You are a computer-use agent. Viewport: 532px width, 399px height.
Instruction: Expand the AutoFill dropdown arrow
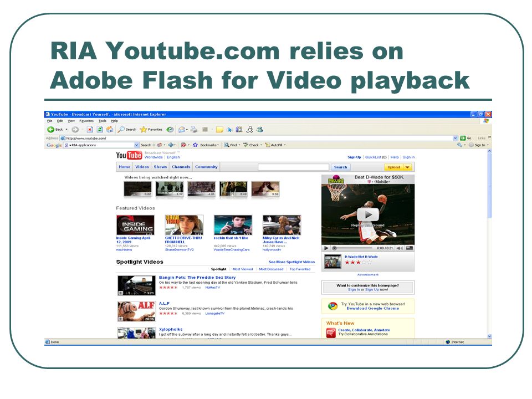pyautogui.click(x=285, y=145)
